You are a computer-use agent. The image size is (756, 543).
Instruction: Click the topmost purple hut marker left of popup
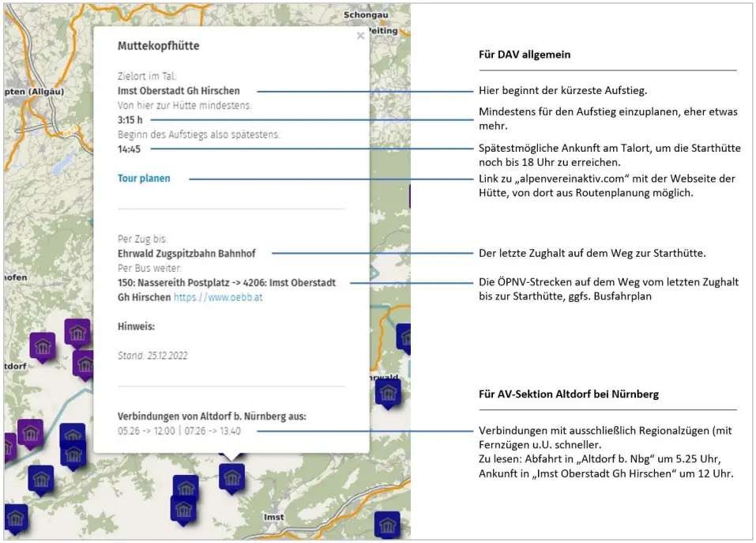77,333
